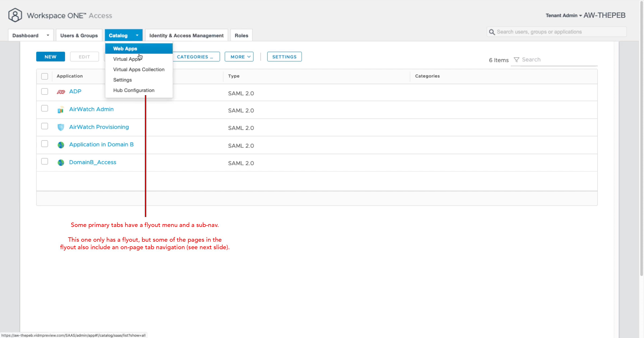Click the ADP application logo icon
The height and width of the screenshot is (338, 644).
(x=61, y=92)
